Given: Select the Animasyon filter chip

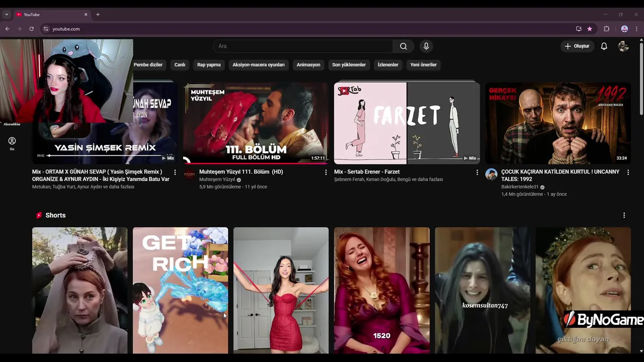Looking at the screenshot, I should coord(308,65).
